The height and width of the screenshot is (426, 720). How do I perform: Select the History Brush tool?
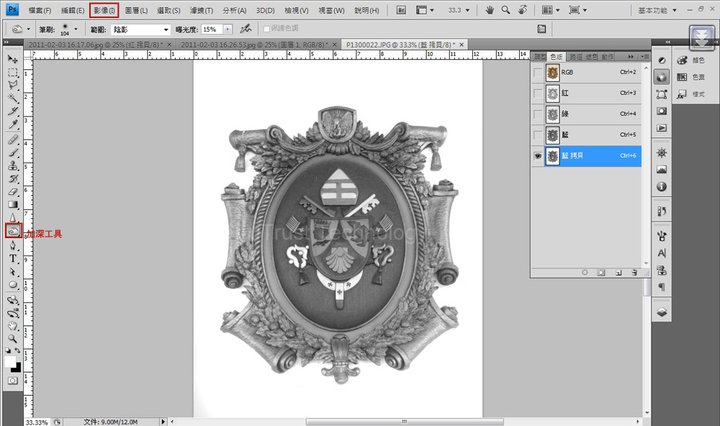click(13, 179)
